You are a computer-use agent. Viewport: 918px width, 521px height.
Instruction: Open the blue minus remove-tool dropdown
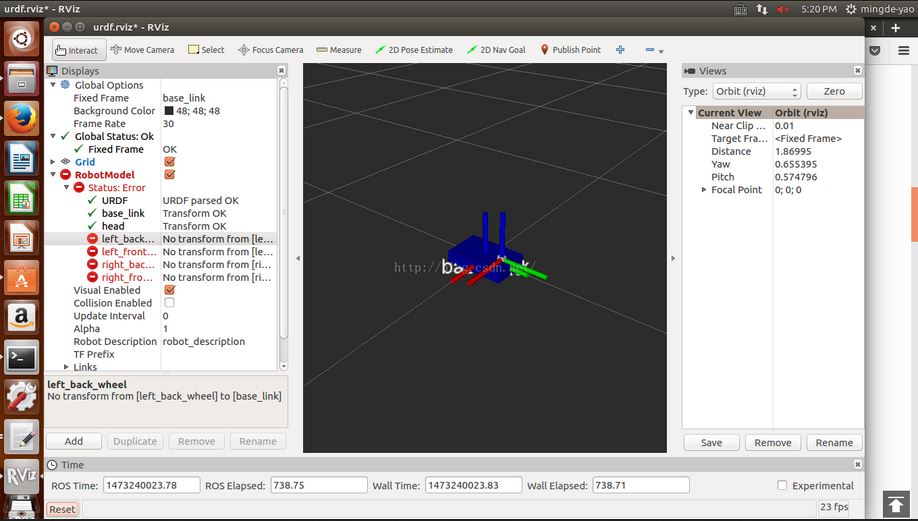(655, 50)
